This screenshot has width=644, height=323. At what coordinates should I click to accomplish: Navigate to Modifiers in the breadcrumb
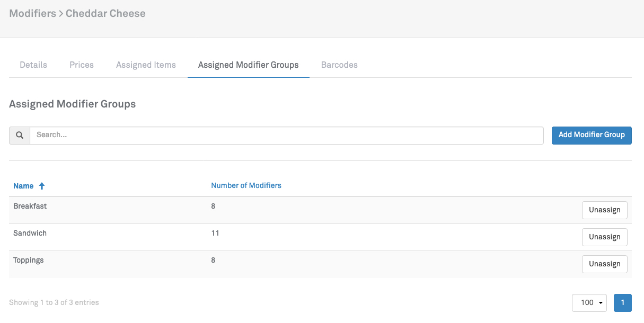pos(32,14)
